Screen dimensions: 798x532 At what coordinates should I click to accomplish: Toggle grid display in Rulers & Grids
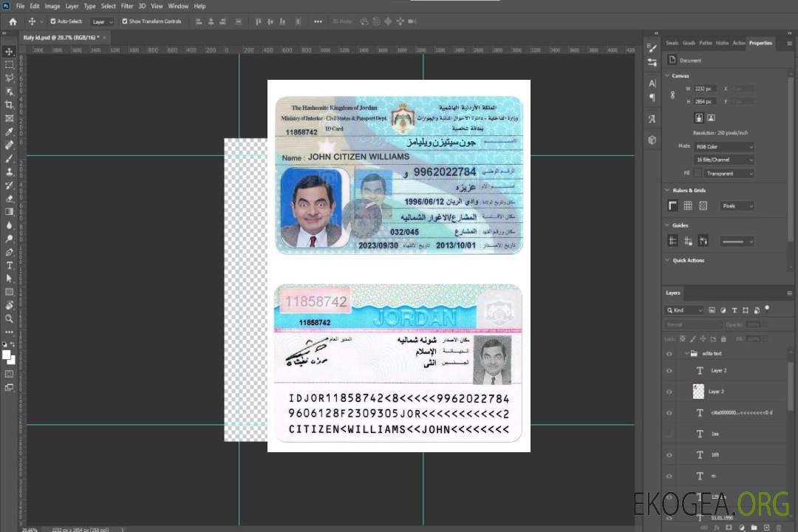pos(688,205)
